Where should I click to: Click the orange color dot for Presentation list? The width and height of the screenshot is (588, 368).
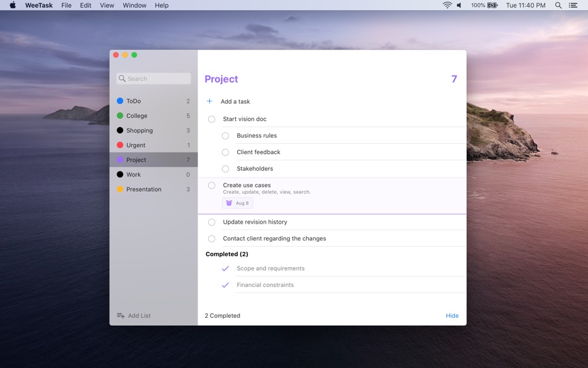point(120,189)
